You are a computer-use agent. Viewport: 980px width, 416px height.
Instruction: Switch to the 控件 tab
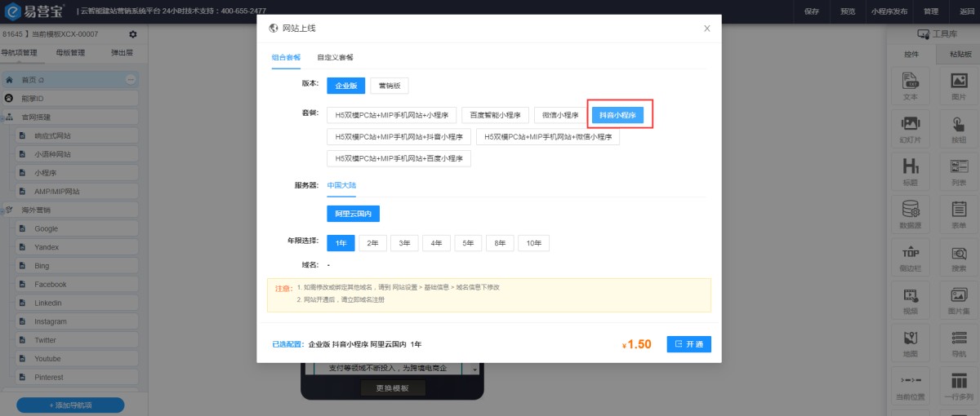pos(911,54)
